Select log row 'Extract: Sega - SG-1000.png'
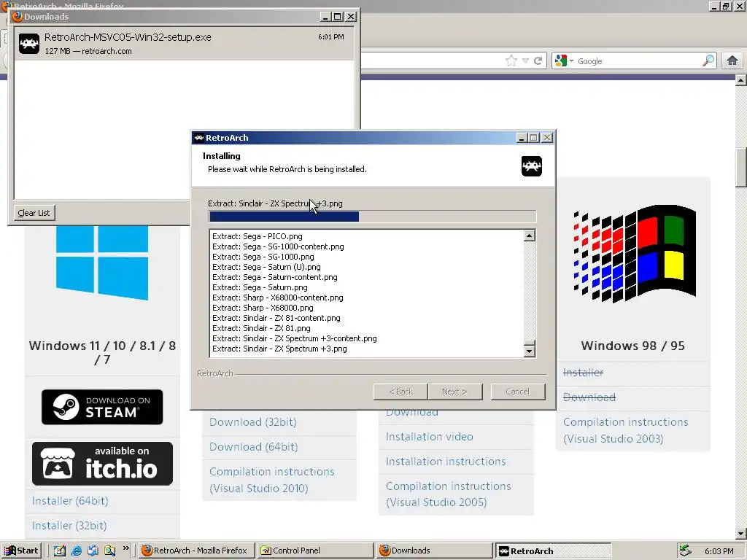Screen dimensions: 747x560 click(263, 257)
